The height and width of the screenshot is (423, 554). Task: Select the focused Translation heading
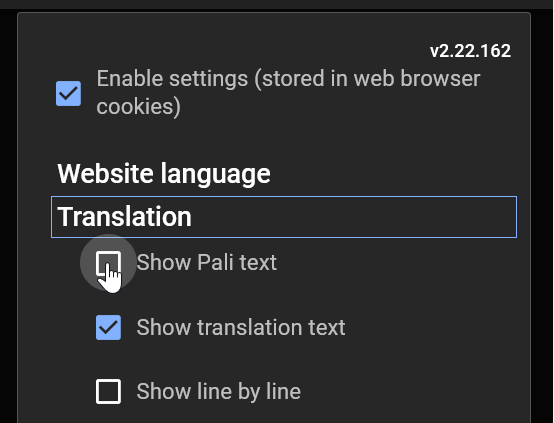click(x=284, y=217)
